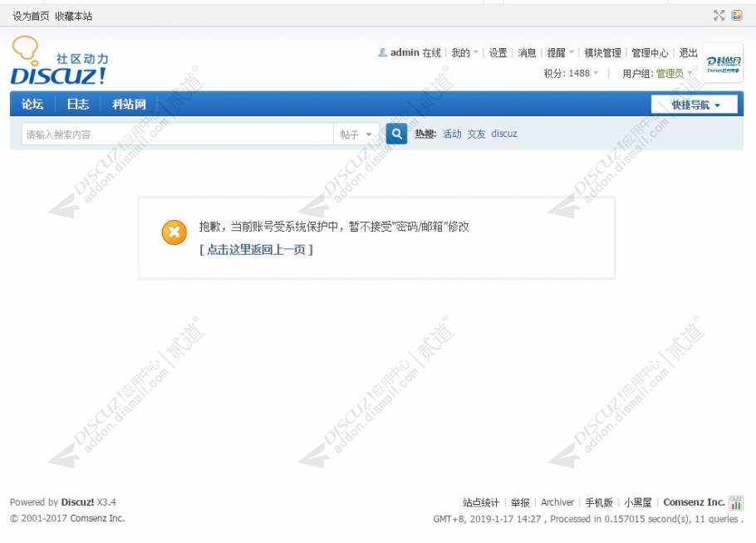This screenshot has width=756, height=543.
Task: Open 小黑屋 footer link
Action: click(637, 502)
